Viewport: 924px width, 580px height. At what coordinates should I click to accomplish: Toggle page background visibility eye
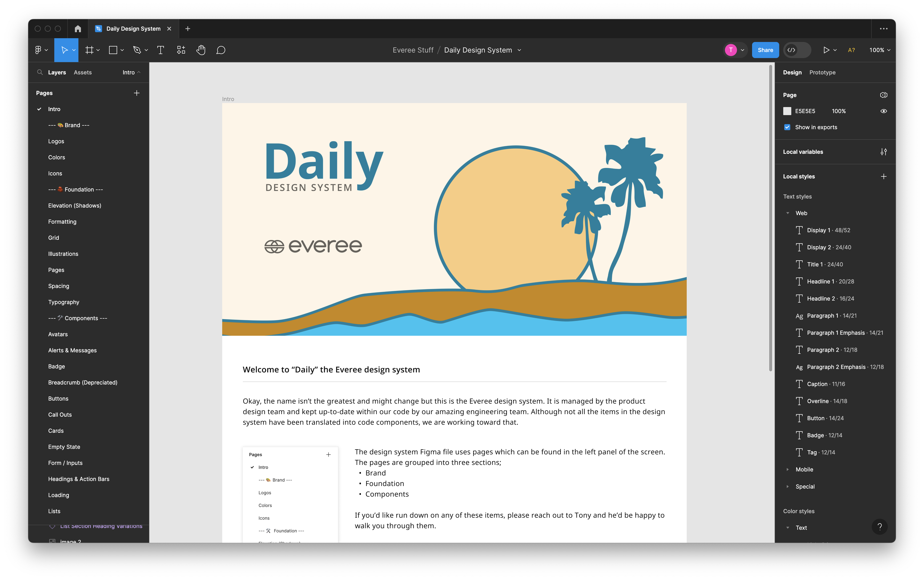pyautogui.click(x=883, y=111)
